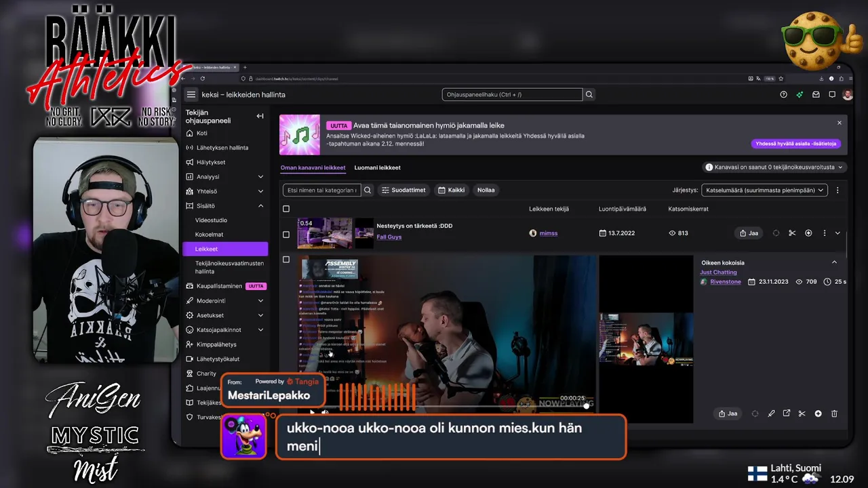Open the Just Chatting category link

point(718,272)
